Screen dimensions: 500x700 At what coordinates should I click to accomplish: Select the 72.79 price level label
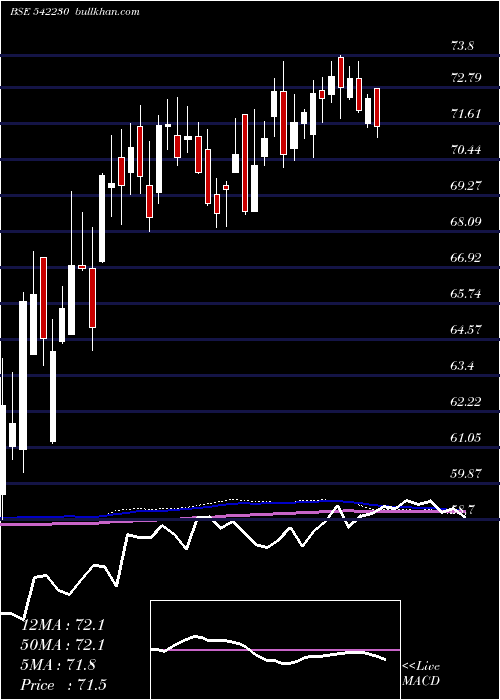coord(466,78)
